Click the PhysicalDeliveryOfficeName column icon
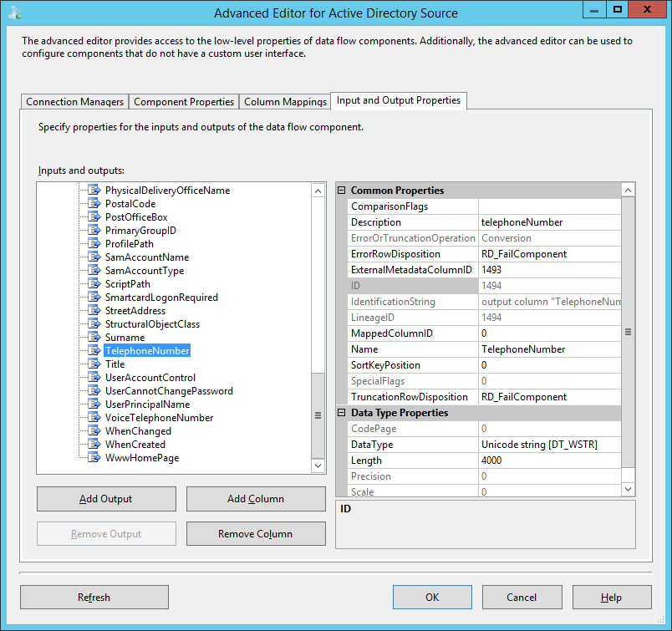Screen dimensions: 672x631 click(94, 190)
